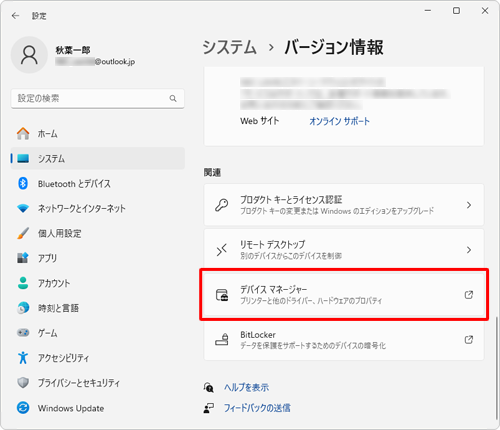Click the フィードバックの送信 link

pyautogui.click(x=257, y=408)
